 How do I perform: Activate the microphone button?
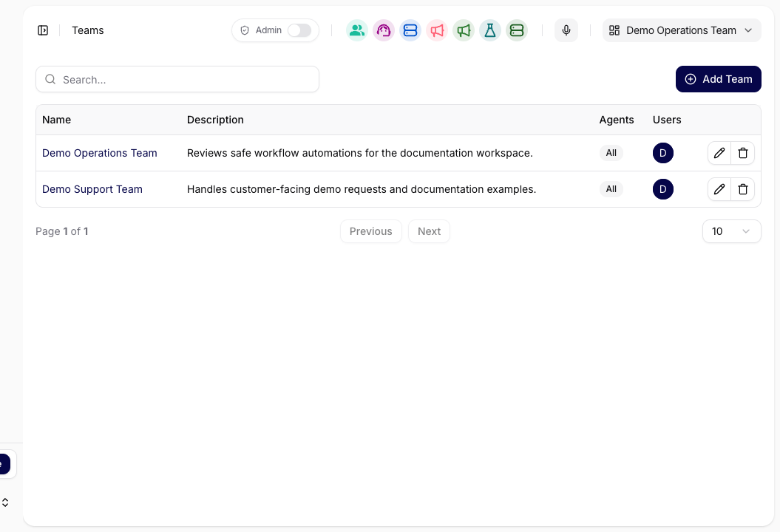click(x=566, y=30)
